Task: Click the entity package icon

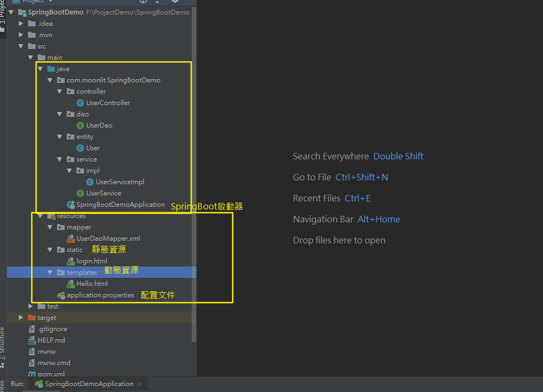Action: [x=71, y=137]
